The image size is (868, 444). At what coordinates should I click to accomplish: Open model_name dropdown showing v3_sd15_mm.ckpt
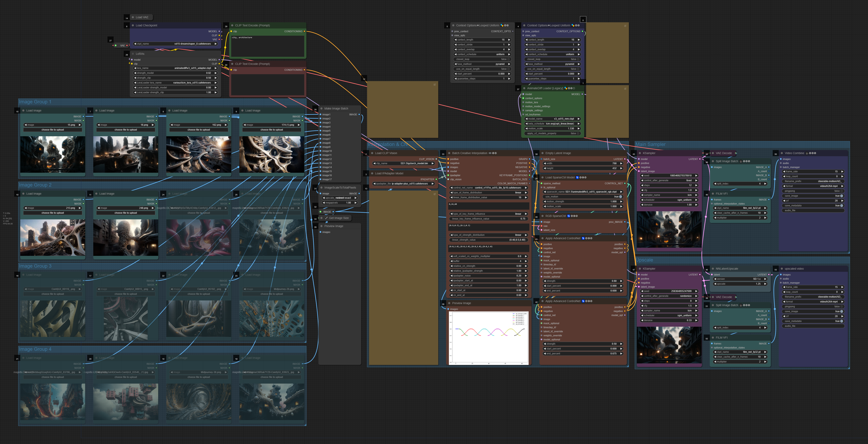[x=553, y=119]
